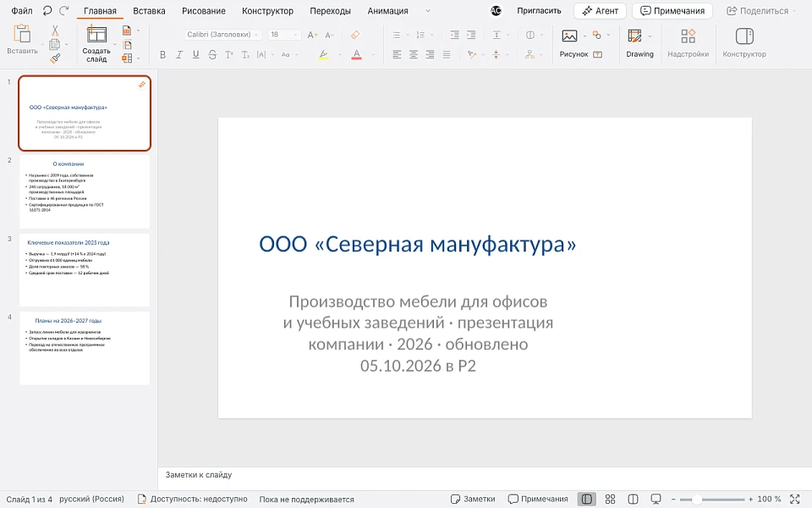Viewport: 812px width, 508px height.
Task: Expand the numbered list dropdown arrow
Action: [x=432, y=35]
